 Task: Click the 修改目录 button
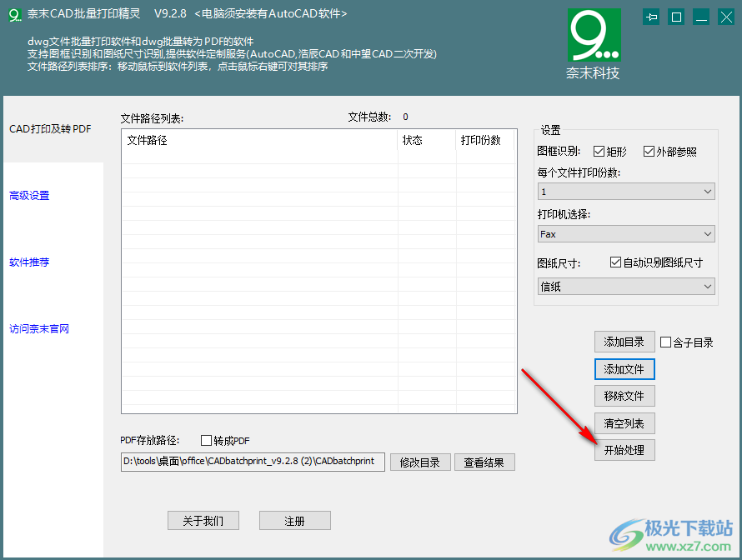420,462
